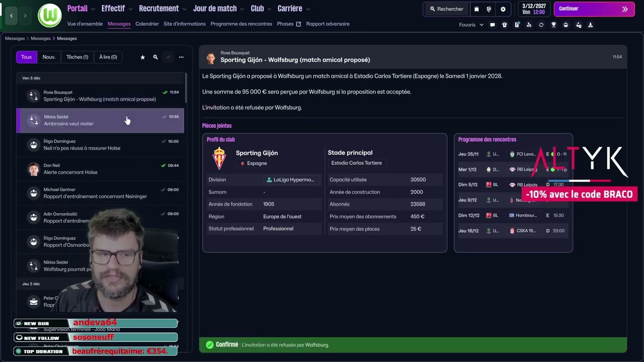This screenshot has width=644, height=362.
Task: Click the star filter icon in messages
Action: 142,57
